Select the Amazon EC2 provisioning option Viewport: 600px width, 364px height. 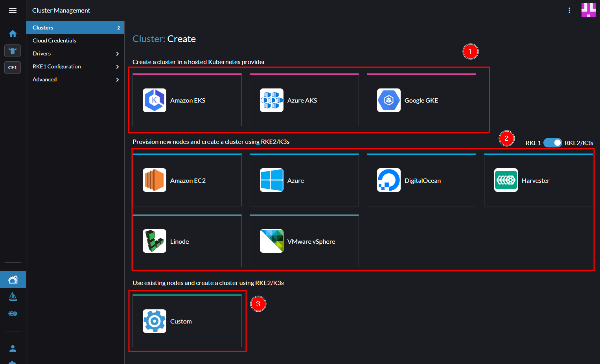(x=154, y=180)
